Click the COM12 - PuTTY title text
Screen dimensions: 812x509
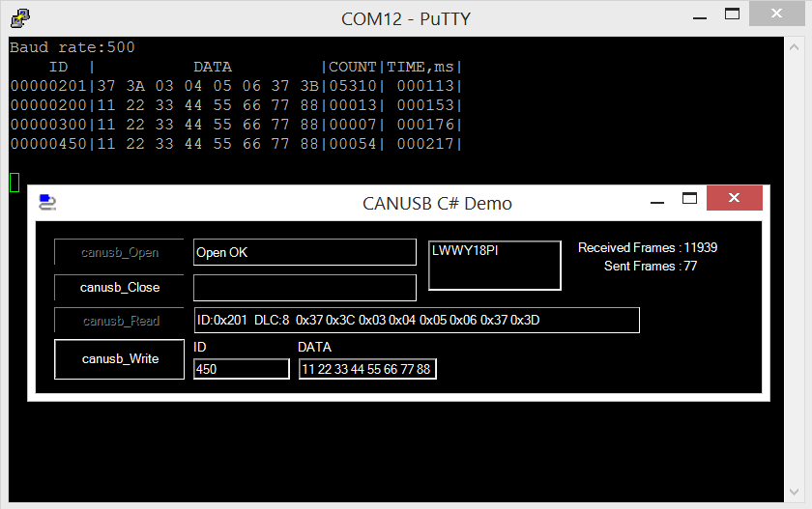coord(406,19)
